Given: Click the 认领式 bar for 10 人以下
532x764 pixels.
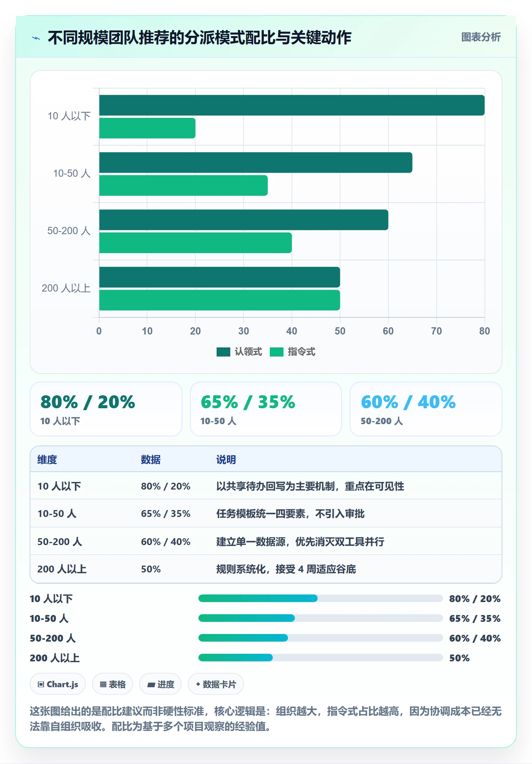Looking at the screenshot, I should pos(292,105).
